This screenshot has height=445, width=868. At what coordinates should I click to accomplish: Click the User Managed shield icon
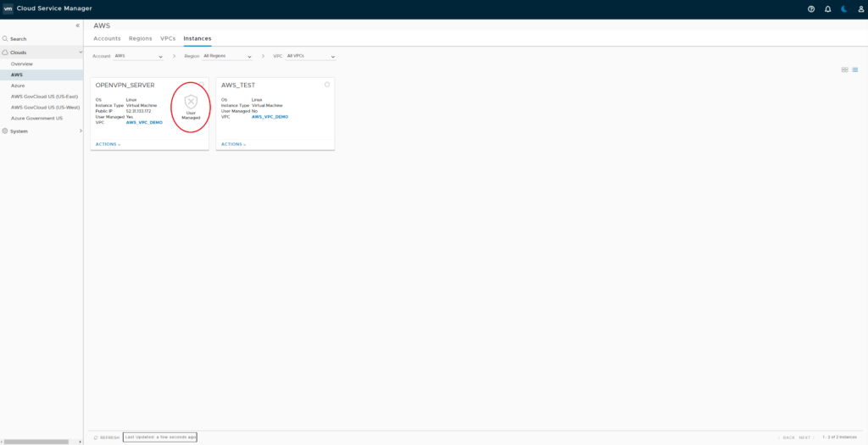[191, 101]
